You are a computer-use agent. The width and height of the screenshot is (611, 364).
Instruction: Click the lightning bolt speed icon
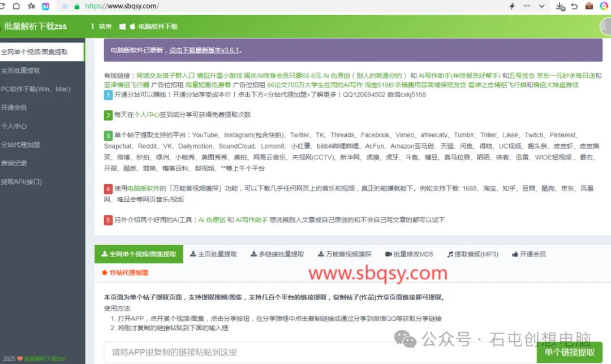pyautogui.click(x=512, y=6)
